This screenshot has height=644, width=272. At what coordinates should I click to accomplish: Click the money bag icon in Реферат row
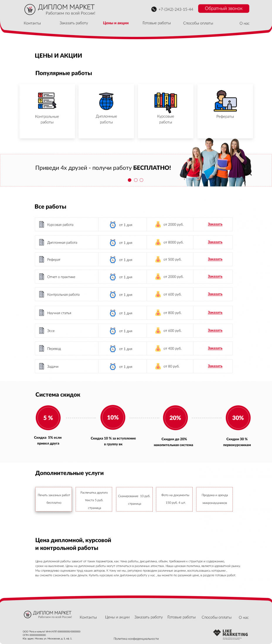pos(158,259)
